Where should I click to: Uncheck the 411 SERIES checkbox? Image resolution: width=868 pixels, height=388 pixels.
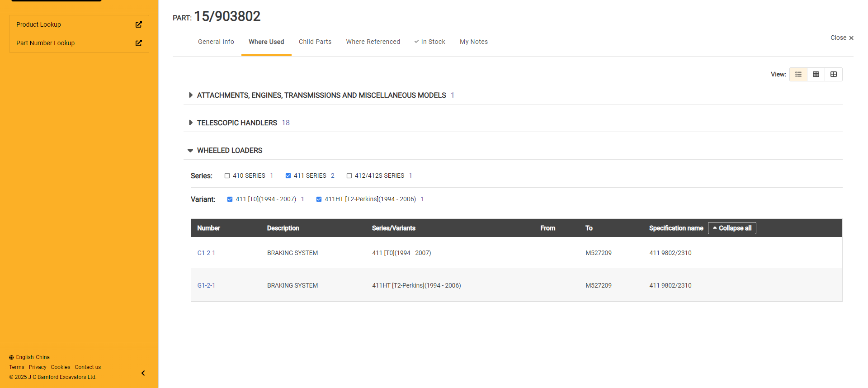point(288,176)
